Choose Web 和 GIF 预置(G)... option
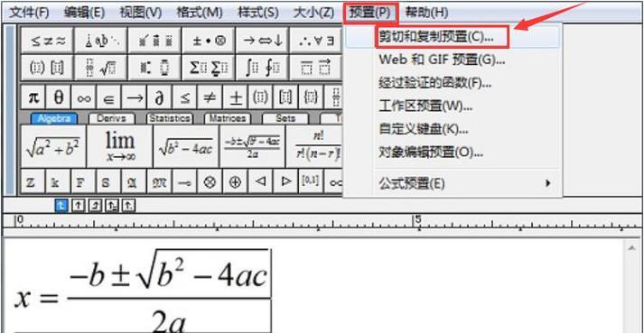 (x=442, y=60)
